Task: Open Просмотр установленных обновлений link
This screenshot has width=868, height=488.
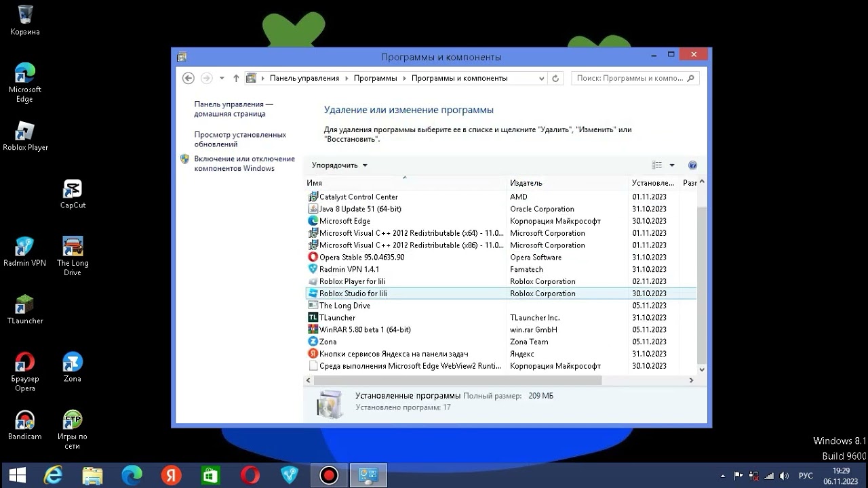Action: coord(240,139)
